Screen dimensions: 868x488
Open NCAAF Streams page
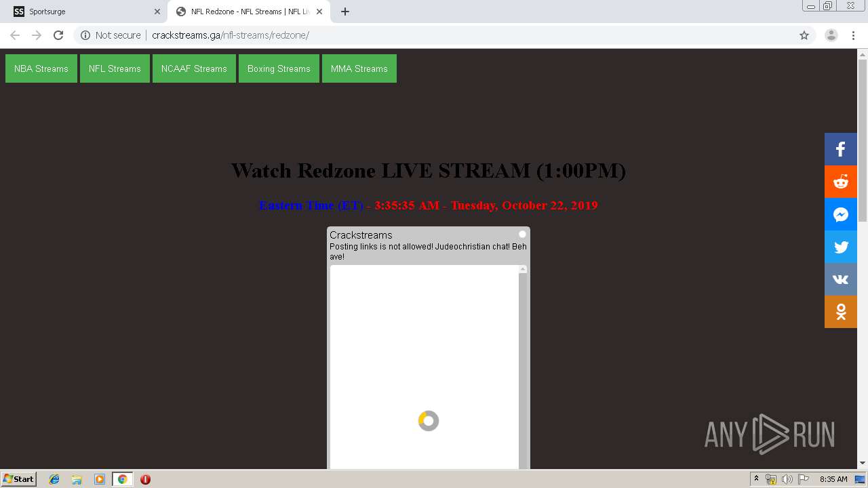(194, 68)
